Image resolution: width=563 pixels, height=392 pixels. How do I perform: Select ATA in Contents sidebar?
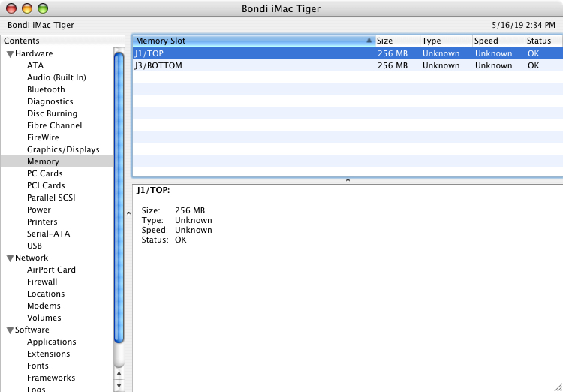[35, 66]
